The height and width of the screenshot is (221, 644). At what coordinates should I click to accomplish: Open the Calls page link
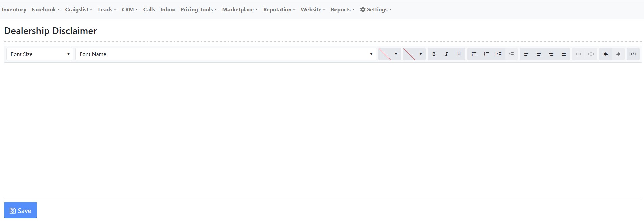coord(149,10)
